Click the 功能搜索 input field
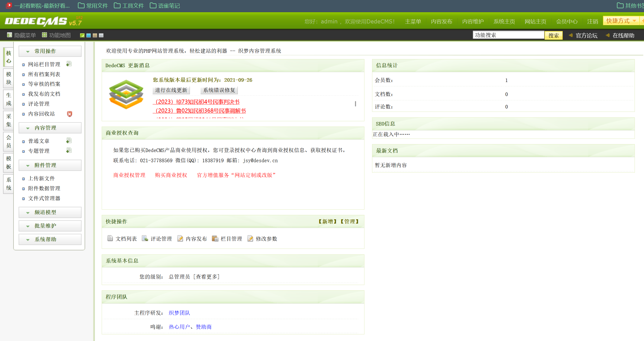 pyautogui.click(x=508, y=35)
